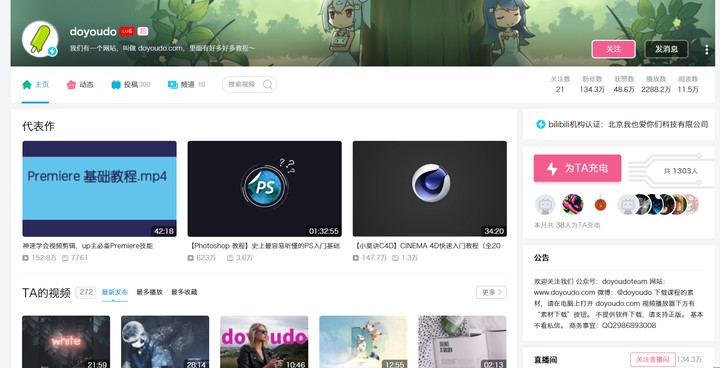This screenshot has width=720, height=368.
Task: Click the 本月共 38人为TA充电 text
Action: point(567,225)
